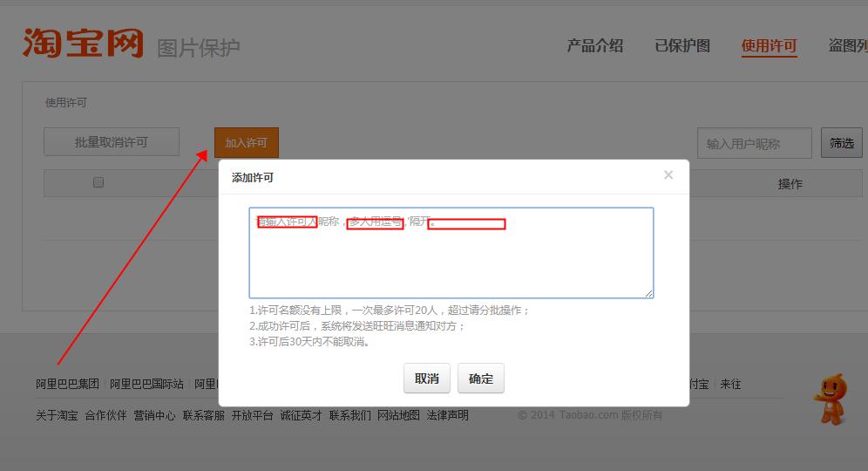868x471 pixels.
Task: Click note 1.许可名额没有上限 line
Action: click(x=390, y=311)
